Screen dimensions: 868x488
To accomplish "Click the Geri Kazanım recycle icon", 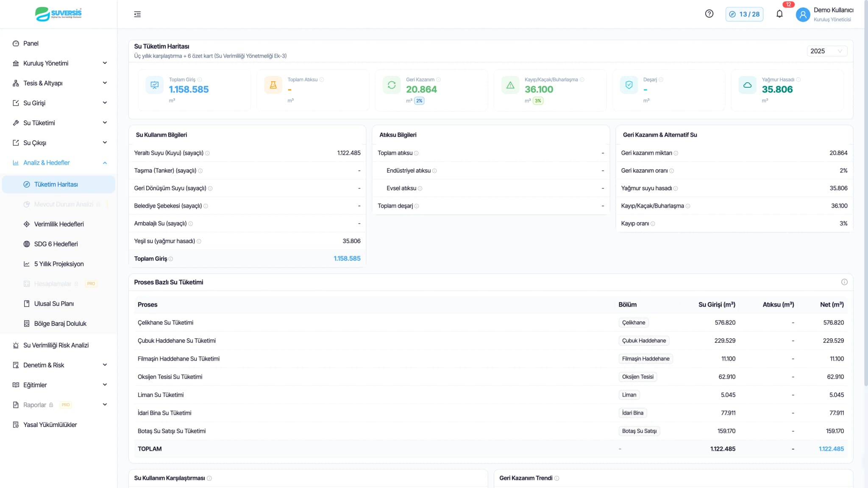I will 392,85.
